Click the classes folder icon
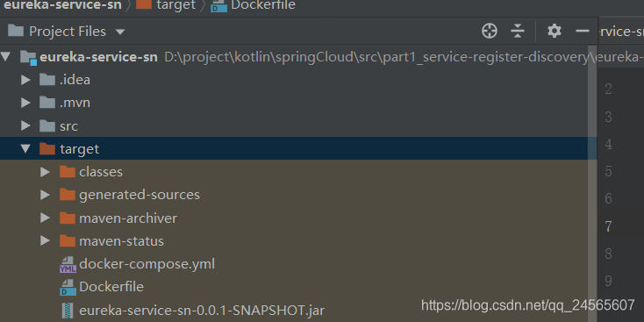644x322 pixels. pyautogui.click(x=68, y=171)
